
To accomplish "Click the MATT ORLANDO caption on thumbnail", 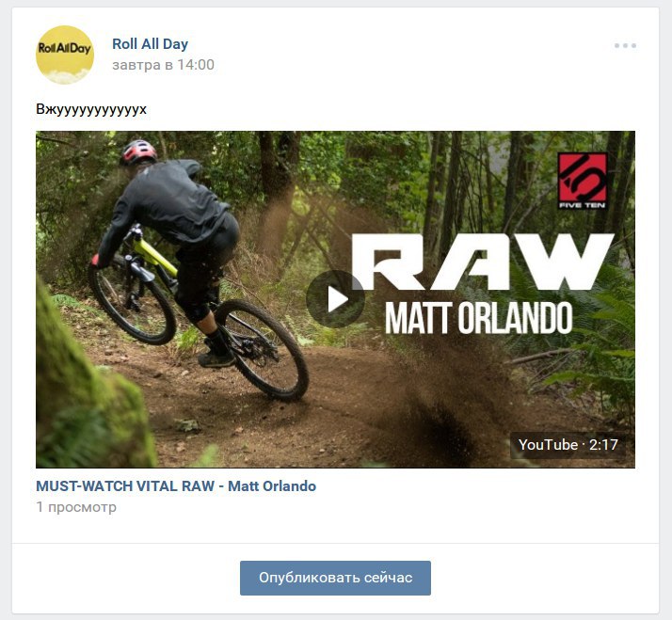I will click(x=479, y=317).
